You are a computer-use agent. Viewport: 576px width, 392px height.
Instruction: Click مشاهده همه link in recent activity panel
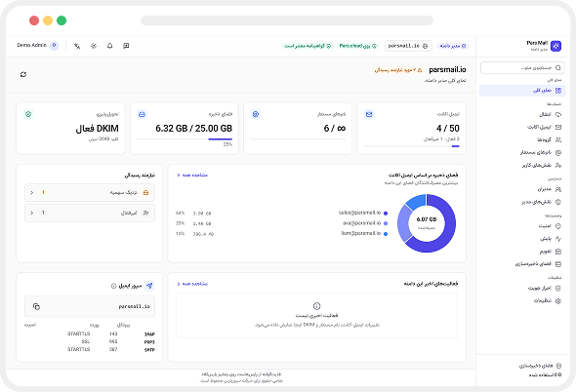tap(192, 284)
